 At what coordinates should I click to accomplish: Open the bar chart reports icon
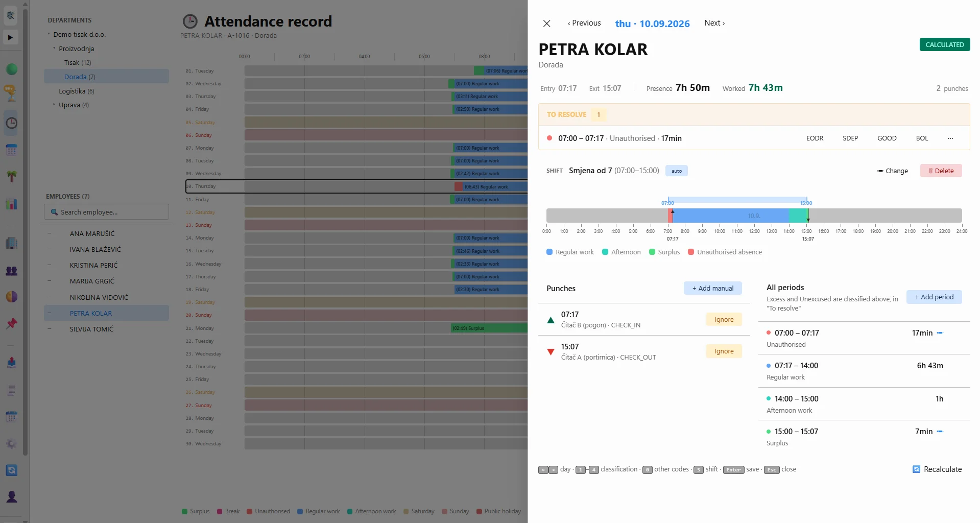11,204
